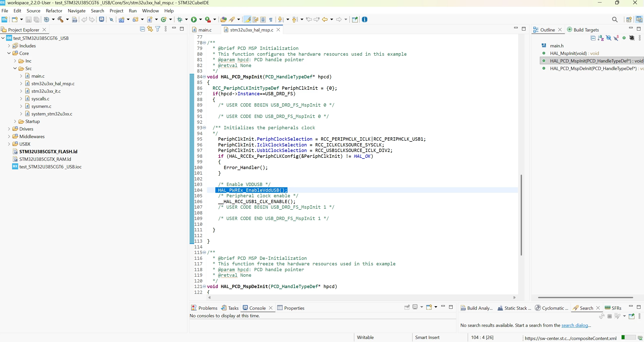Click the Save All icon

pos(37,19)
